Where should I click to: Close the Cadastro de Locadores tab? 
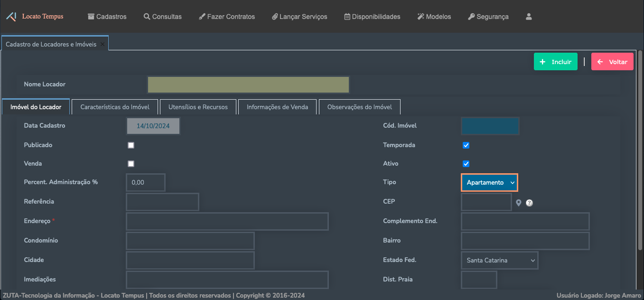(x=103, y=44)
